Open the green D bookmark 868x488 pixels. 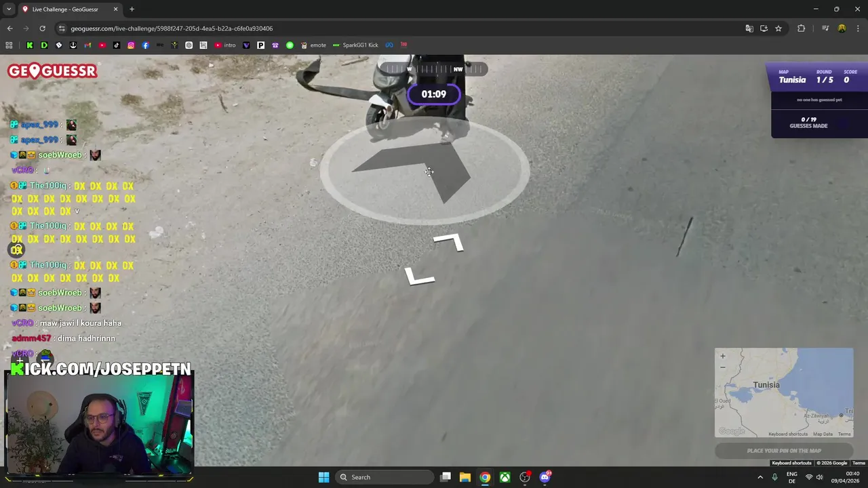click(44, 45)
